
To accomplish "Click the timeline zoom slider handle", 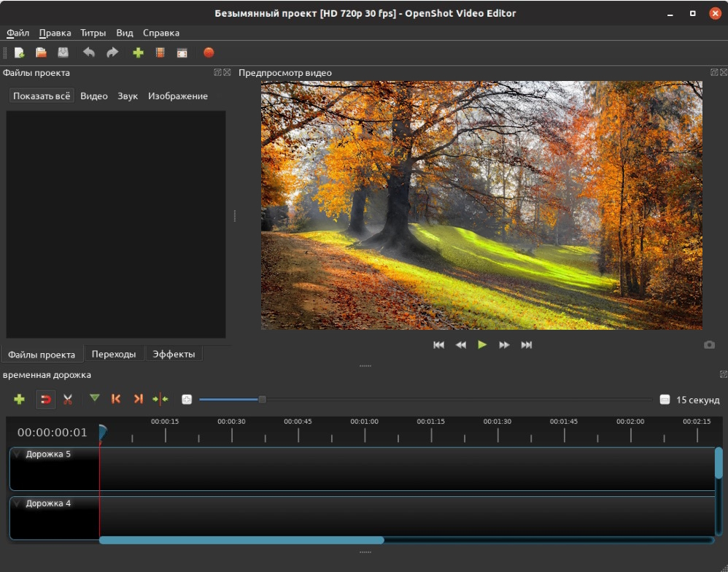I will pyautogui.click(x=263, y=399).
